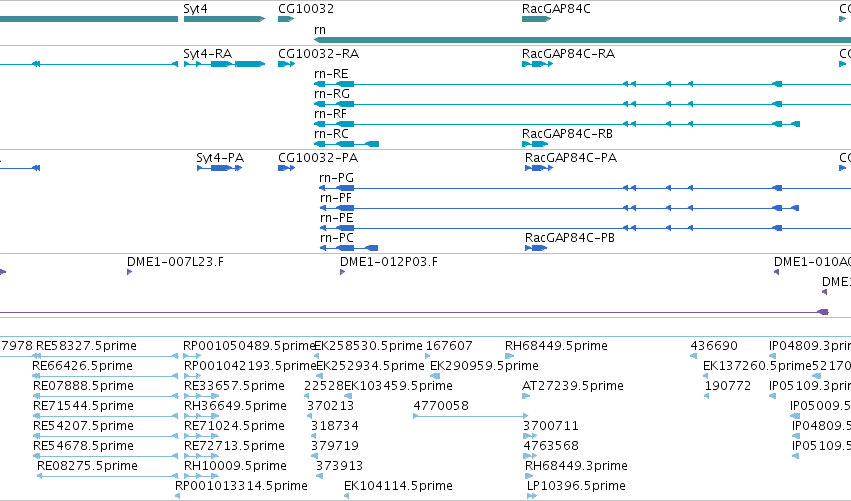
Task: Click the 370213 feature label
Action: point(331,407)
